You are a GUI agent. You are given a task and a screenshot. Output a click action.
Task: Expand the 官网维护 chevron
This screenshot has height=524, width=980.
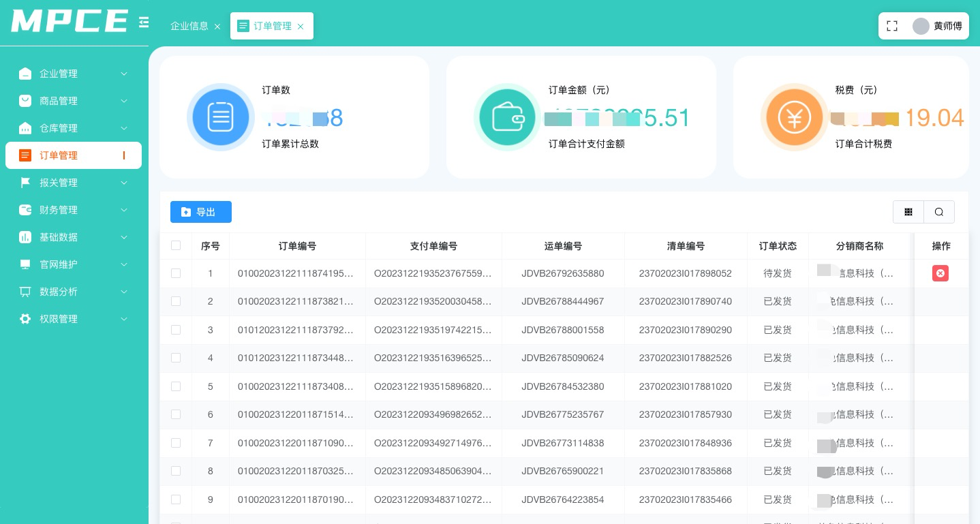tap(124, 264)
